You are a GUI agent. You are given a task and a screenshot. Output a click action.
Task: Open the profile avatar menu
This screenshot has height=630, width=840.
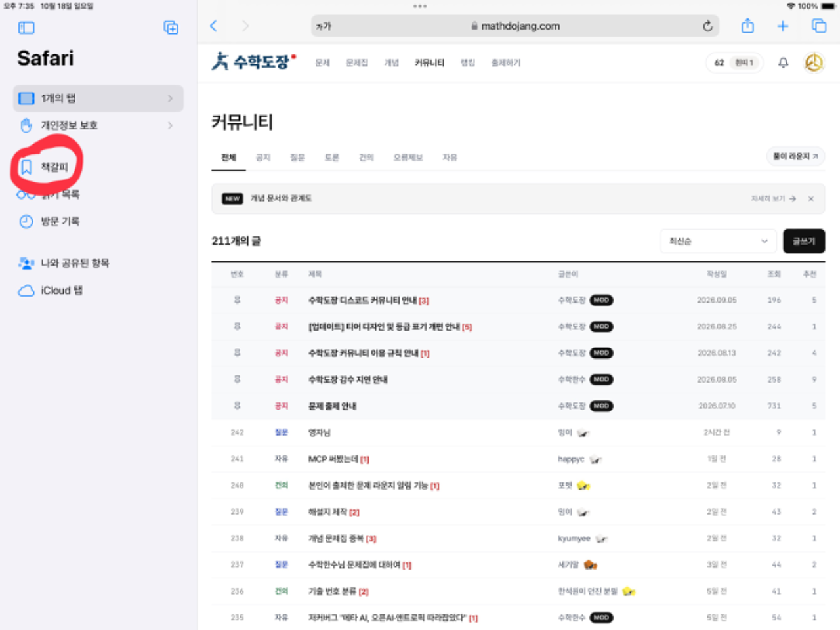tap(814, 63)
